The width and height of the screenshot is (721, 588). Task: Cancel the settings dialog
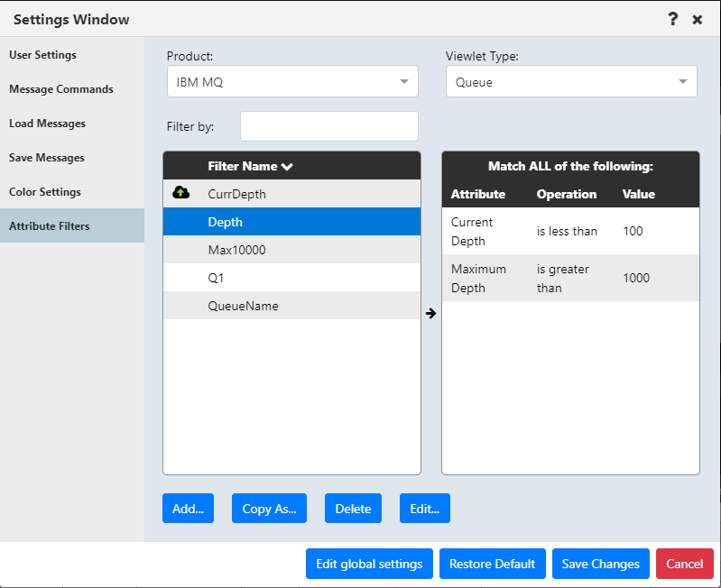pyautogui.click(x=685, y=564)
